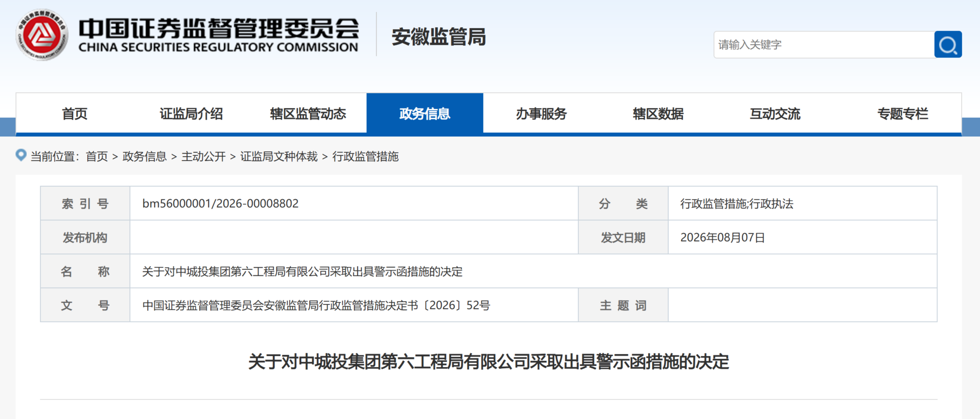Open the 辖区数据 navigation tab
The image size is (980, 419).
click(x=658, y=114)
